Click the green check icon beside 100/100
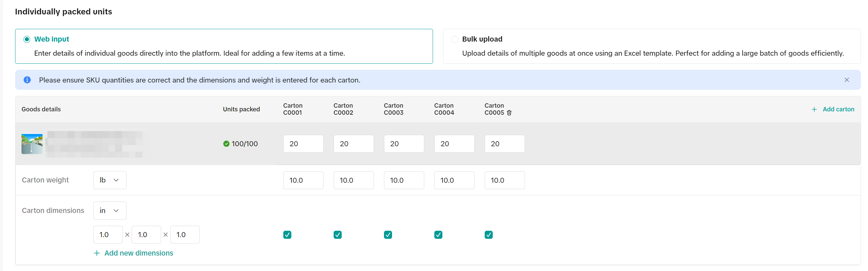Screen dimensions: 868x271 pyautogui.click(x=227, y=144)
